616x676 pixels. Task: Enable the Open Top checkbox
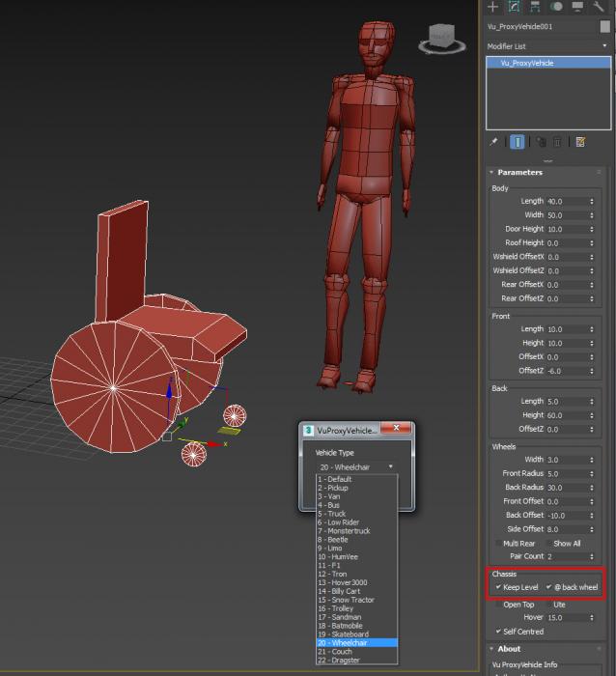click(x=498, y=605)
